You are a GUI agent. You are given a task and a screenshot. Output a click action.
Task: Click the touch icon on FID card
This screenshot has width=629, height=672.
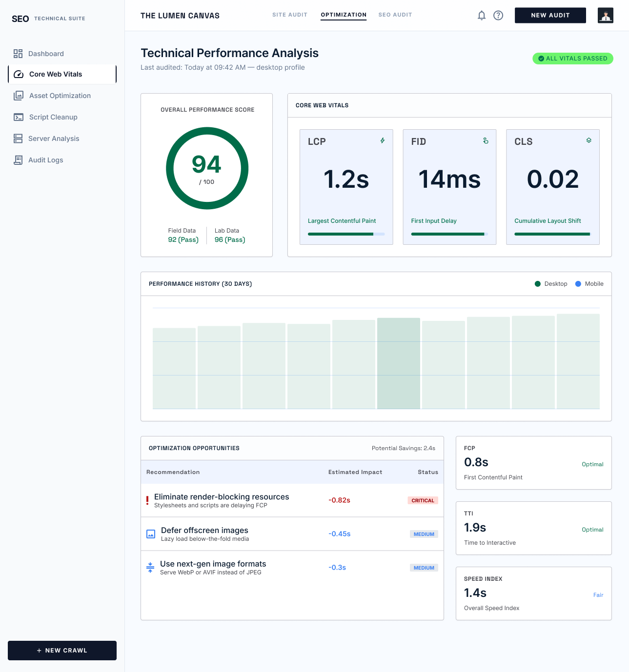486,140
